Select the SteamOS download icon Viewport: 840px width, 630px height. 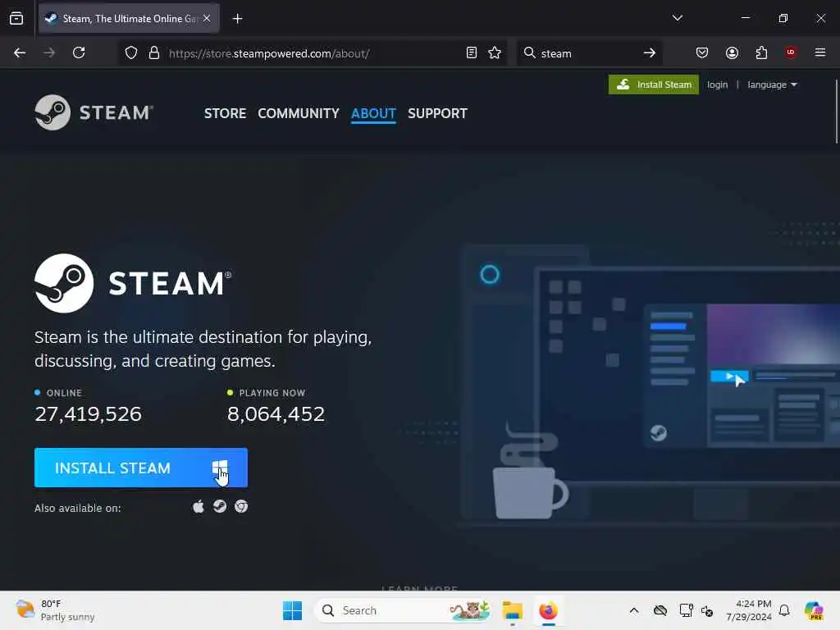click(220, 506)
